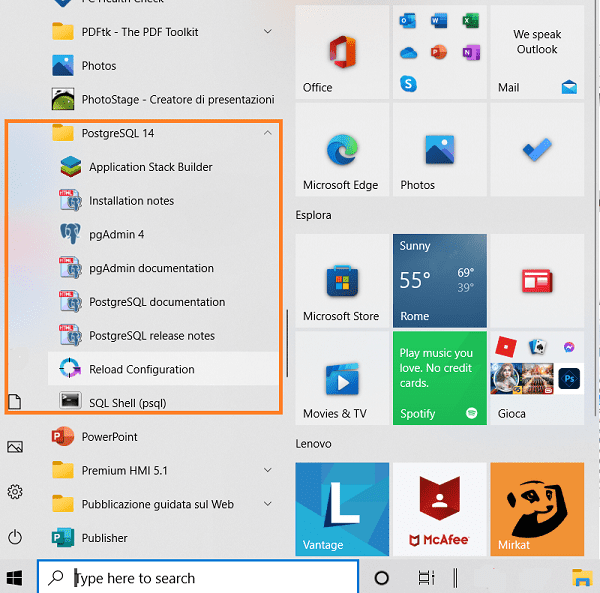
Task: Expand the Premium HMI 5.1 folder
Action: [x=268, y=470]
